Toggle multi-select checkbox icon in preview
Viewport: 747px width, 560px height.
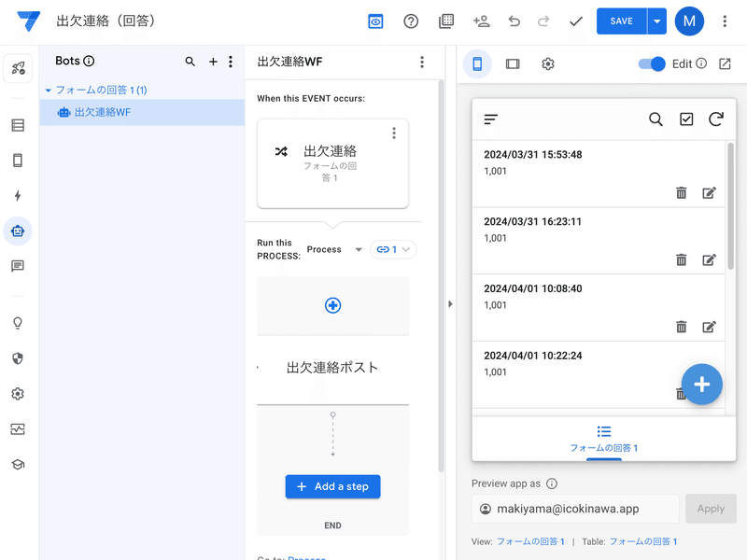[686, 119]
